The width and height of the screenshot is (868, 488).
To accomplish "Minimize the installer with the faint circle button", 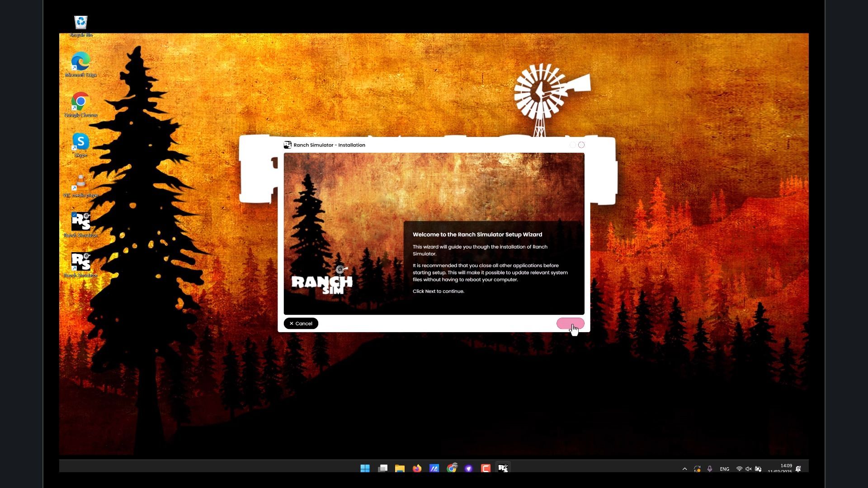I will tap(572, 145).
